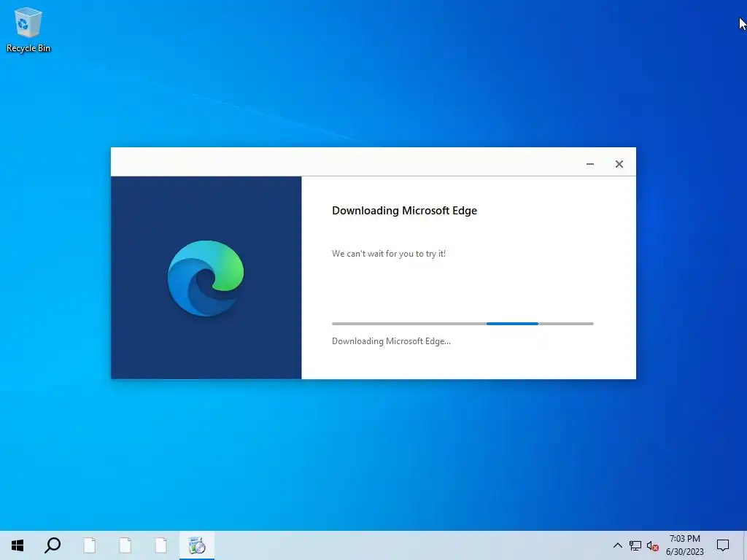Click the Show desktop sliver
This screenshot has height=560, width=747.
tap(744, 545)
